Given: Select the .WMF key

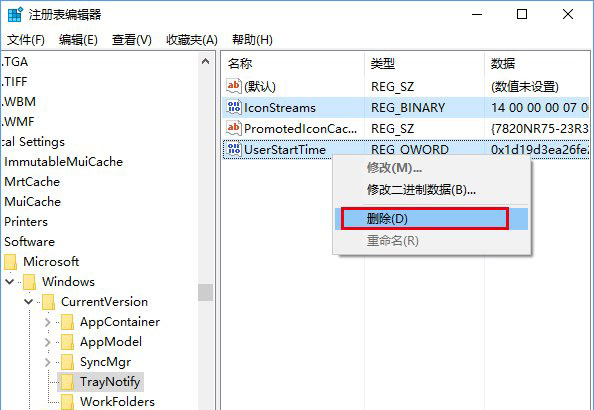Looking at the screenshot, I should point(18,122).
